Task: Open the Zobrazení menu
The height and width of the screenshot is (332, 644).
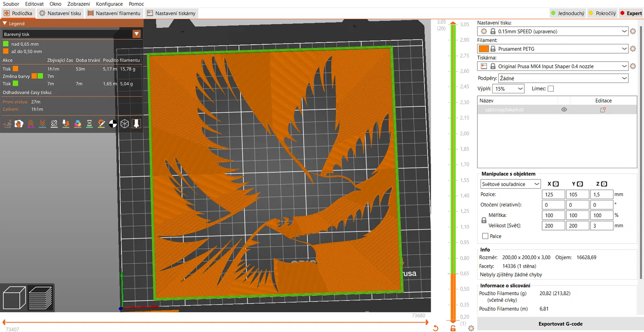Action: tap(78, 4)
